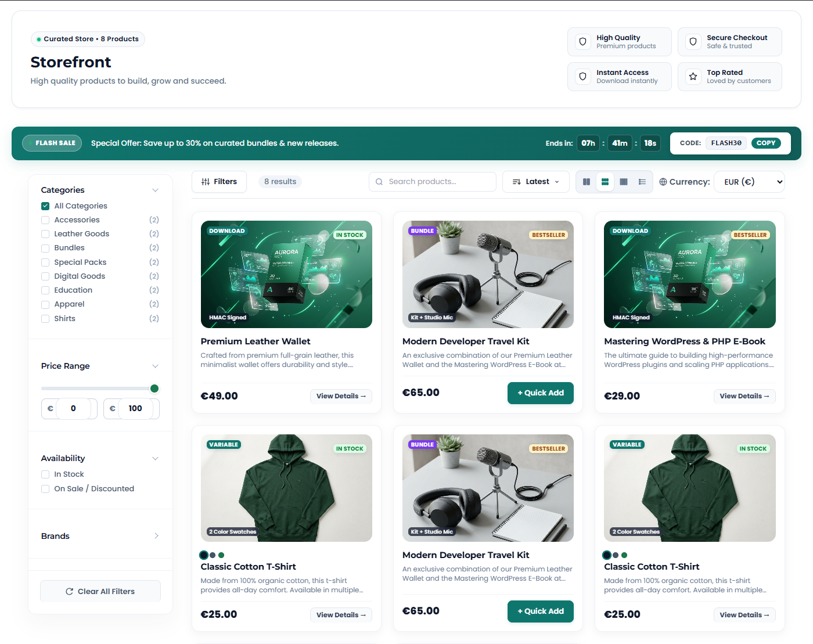View Details for Mastering WordPress E-Book
The width and height of the screenshot is (813, 644).
[744, 396]
